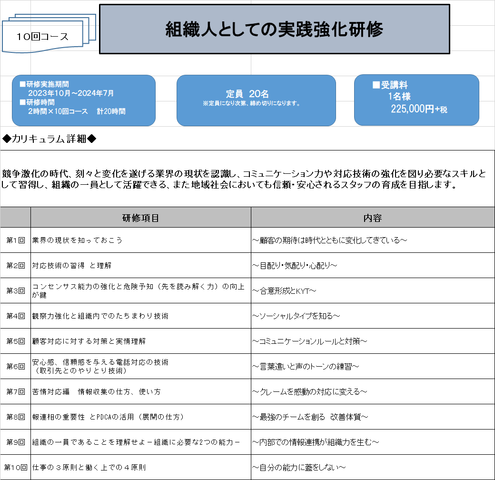Select the '定員 20名' box

point(256,100)
